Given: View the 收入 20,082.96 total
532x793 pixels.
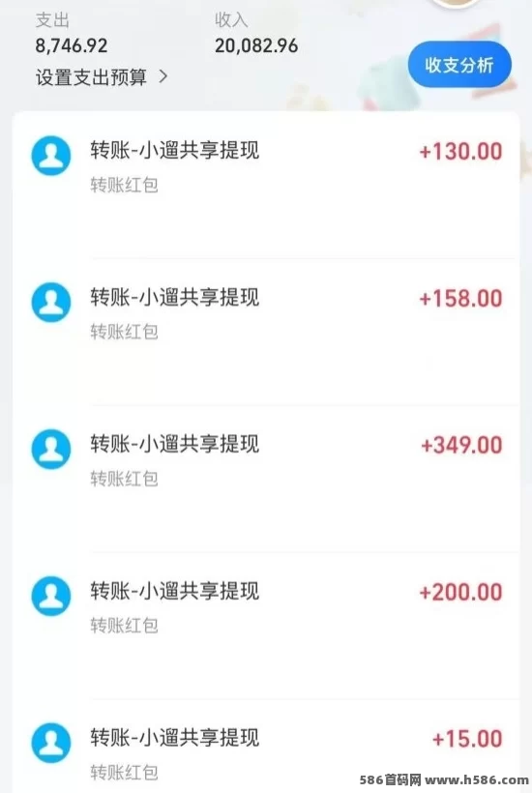Looking at the screenshot, I should pos(256,45).
